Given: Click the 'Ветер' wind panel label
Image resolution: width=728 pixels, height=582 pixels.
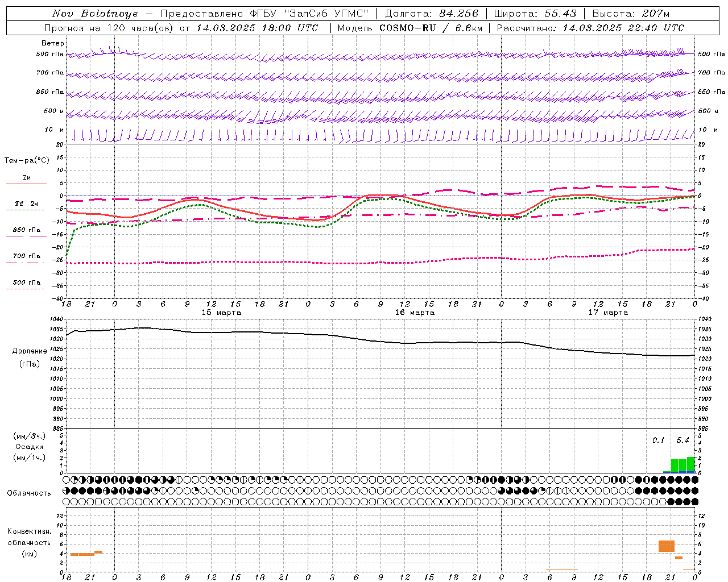Looking at the screenshot, I should tap(53, 43).
